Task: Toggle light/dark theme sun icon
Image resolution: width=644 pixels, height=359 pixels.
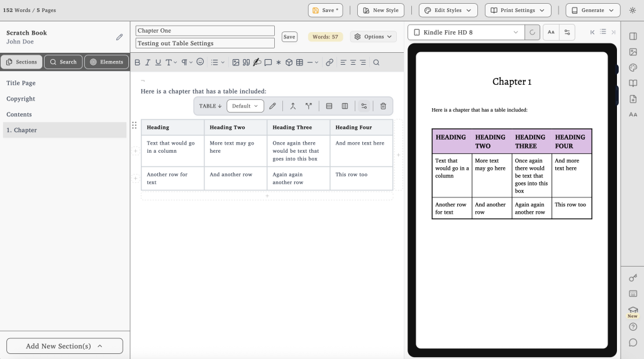Action: click(x=632, y=10)
